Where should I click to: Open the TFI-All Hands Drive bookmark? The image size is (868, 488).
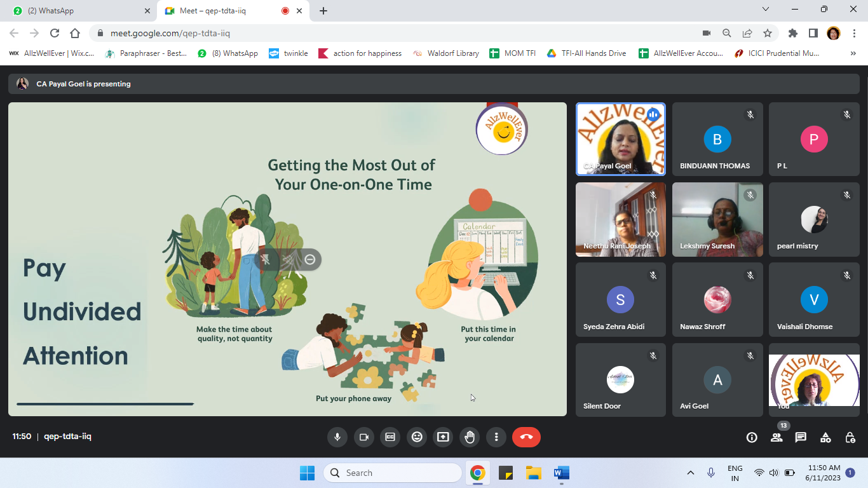587,53
